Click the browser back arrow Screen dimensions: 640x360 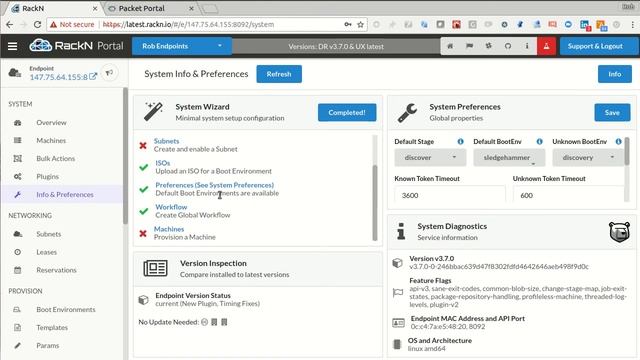pyautogui.click(x=10, y=24)
